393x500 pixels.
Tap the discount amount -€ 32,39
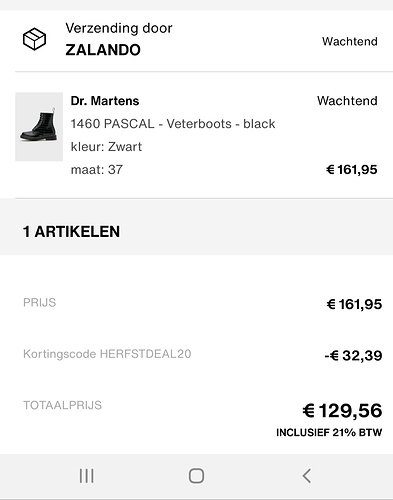(353, 356)
